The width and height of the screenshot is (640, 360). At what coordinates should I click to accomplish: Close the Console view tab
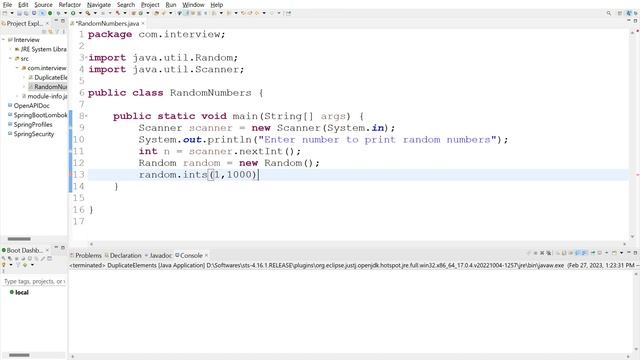pos(206,255)
